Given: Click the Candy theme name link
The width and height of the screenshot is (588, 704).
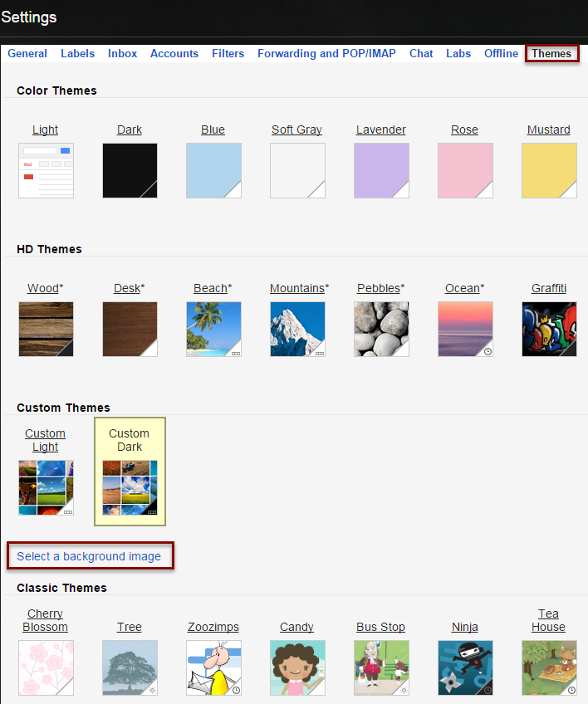Looking at the screenshot, I should tap(296, 627).
